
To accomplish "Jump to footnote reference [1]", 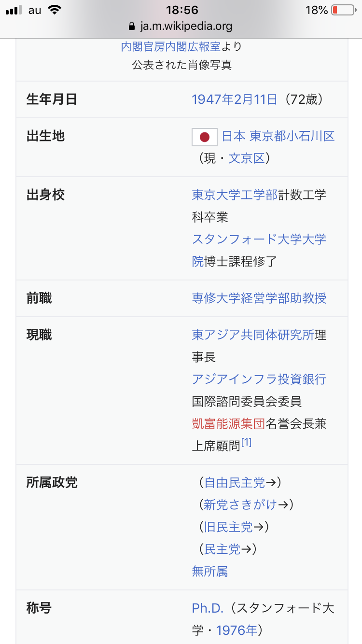I will 246,443.
